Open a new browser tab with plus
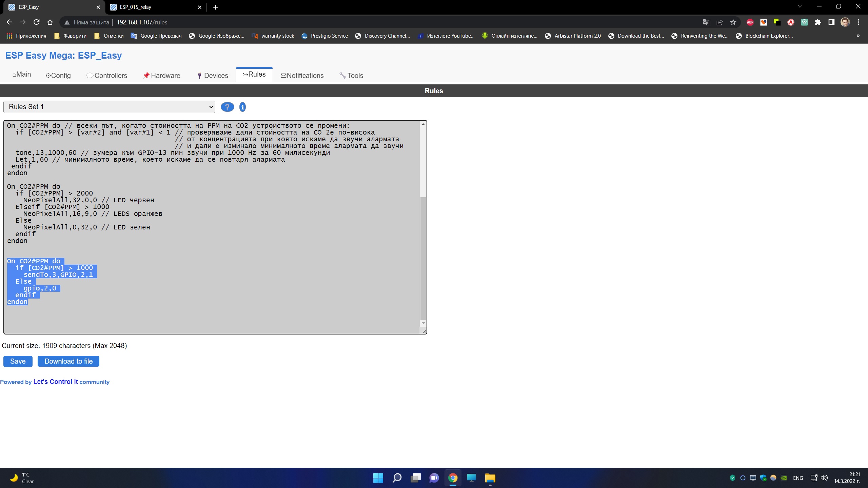 coord(216,7)
